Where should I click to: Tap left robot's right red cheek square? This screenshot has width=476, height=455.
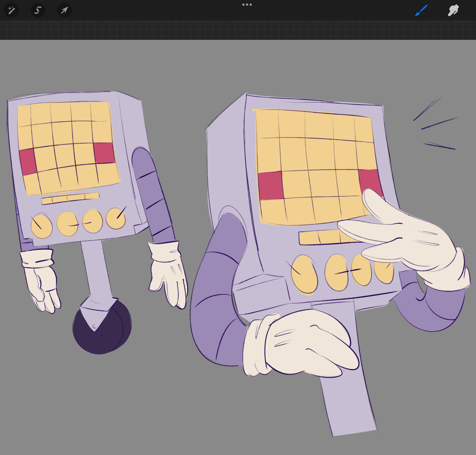[x=104, y=153]
